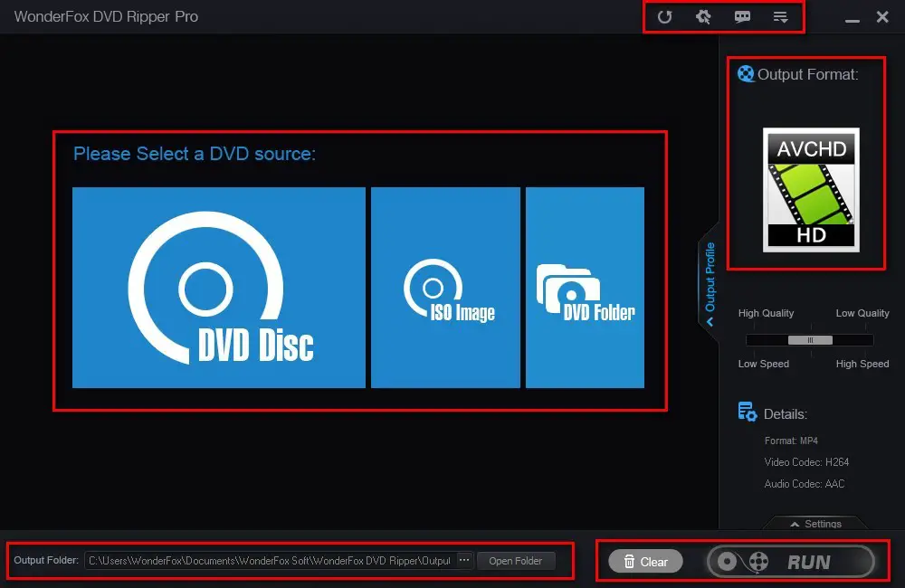Open the gear settings icon in title bar
Viewport: 905px width, 588px height.
coord(703,16)
